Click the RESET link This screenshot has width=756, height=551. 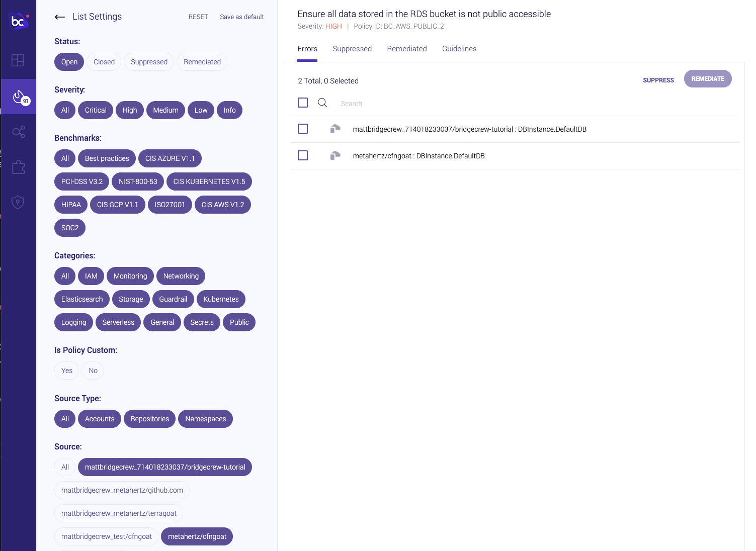198,17
